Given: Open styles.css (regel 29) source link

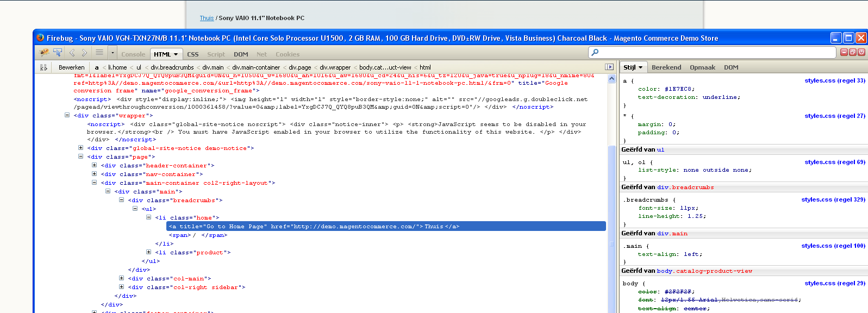Looking at the screenshot, I should pos(835,283).
